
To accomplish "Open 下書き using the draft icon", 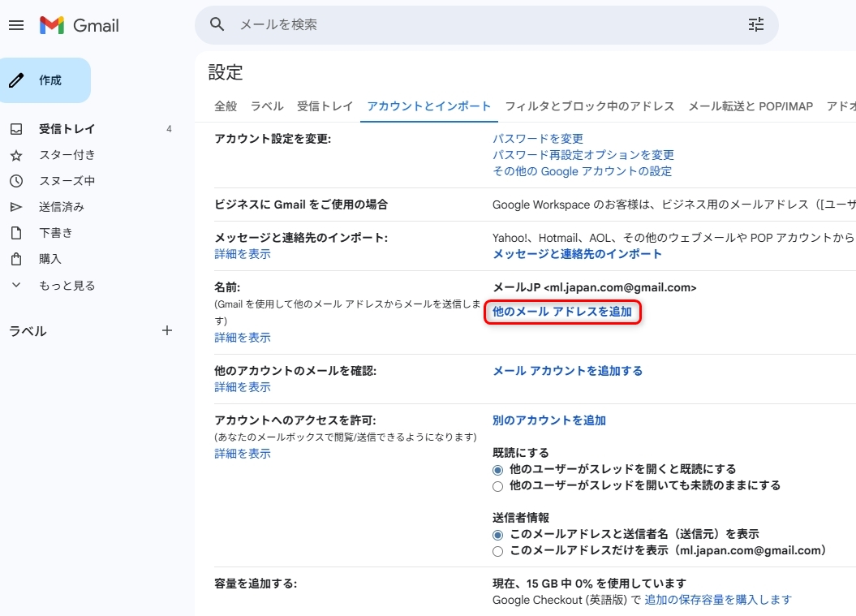I will pos(18,233).
